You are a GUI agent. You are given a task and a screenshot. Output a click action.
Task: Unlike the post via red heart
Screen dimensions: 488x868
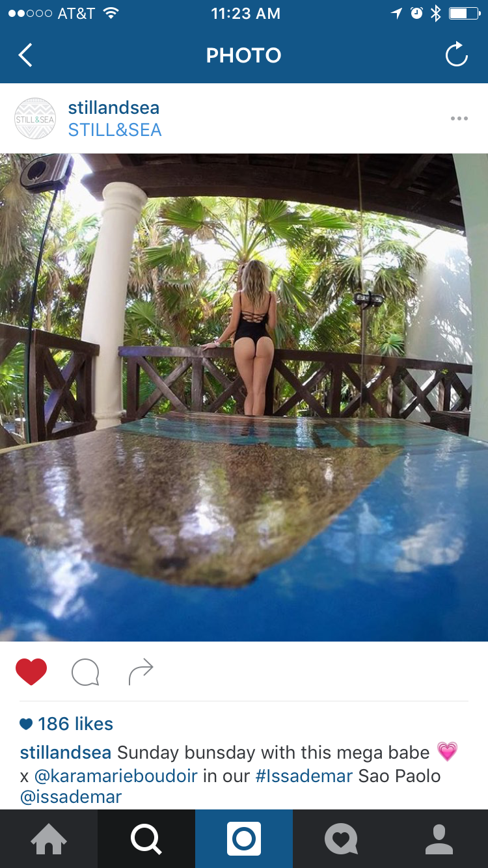(31, 672)
